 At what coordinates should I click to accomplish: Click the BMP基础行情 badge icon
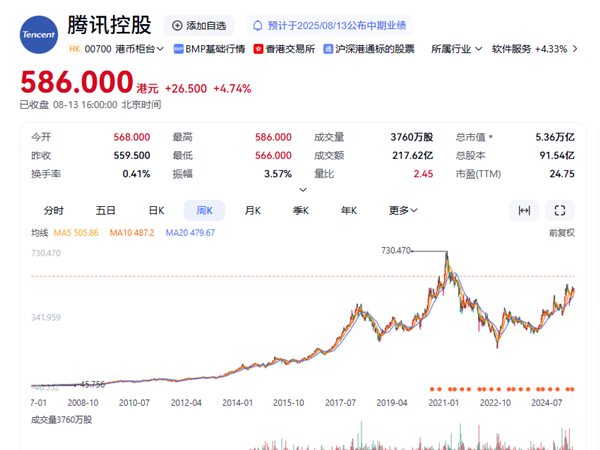178,49
